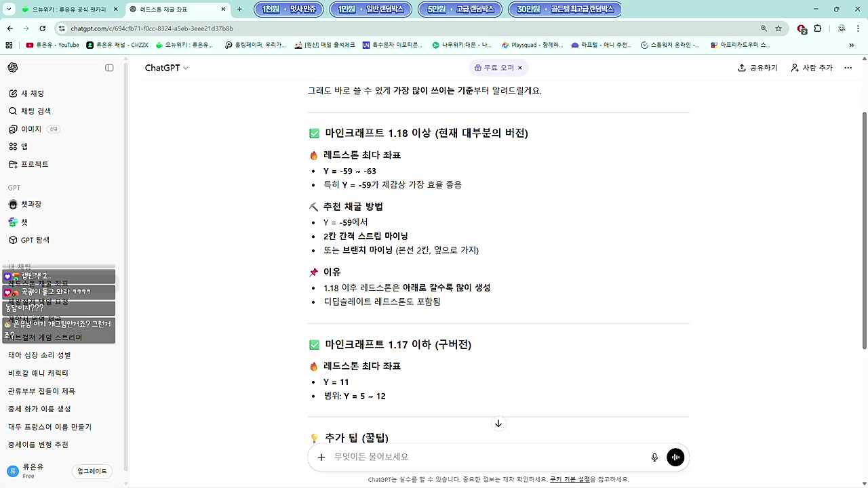Open the top-right more options menu
Image resolution: width=868 pixels, height=488 pixels.
(x=848, y=68)
